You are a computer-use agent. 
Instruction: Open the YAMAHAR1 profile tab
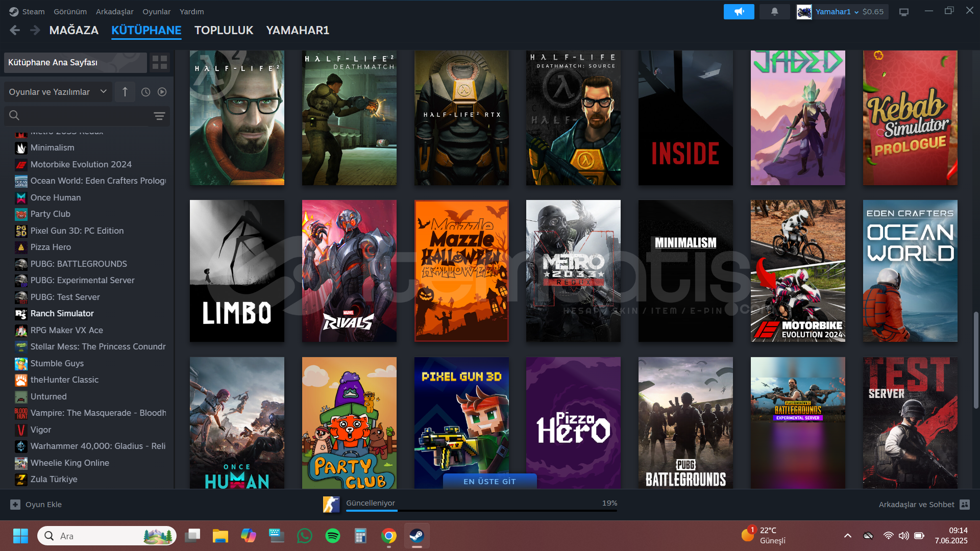tap(298, 31)
